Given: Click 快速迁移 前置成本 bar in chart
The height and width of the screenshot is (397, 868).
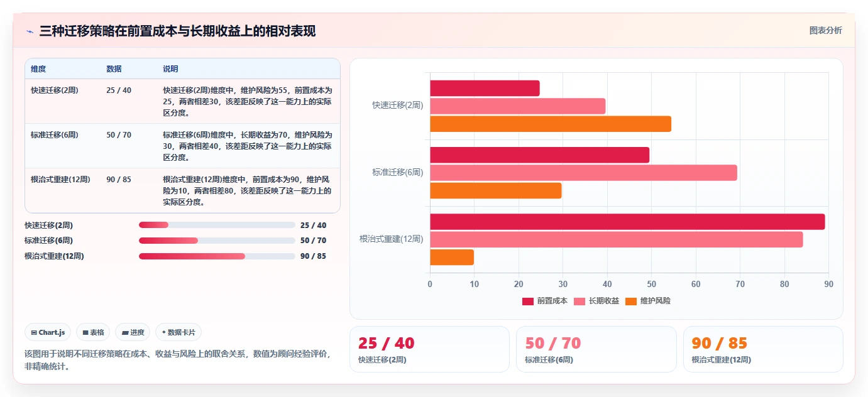Looking at the screenshot, I should tap(485, 89).
